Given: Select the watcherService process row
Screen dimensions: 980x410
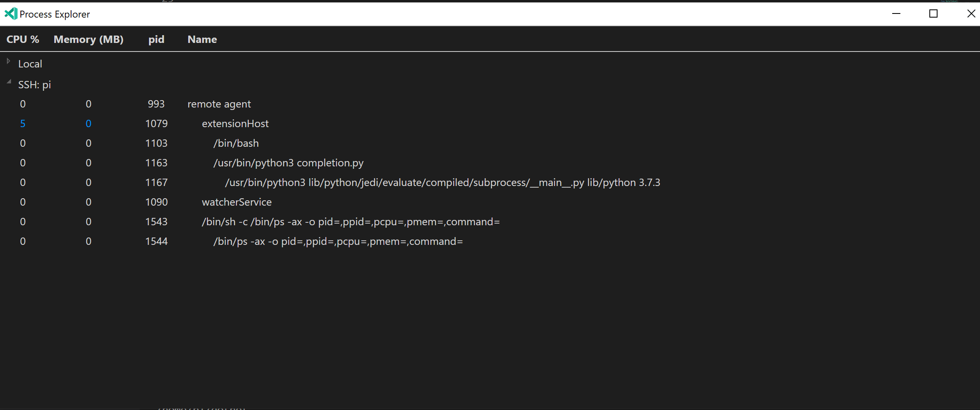Looking at the screenshot, I should pyautogui.click(x=236, y=202).
